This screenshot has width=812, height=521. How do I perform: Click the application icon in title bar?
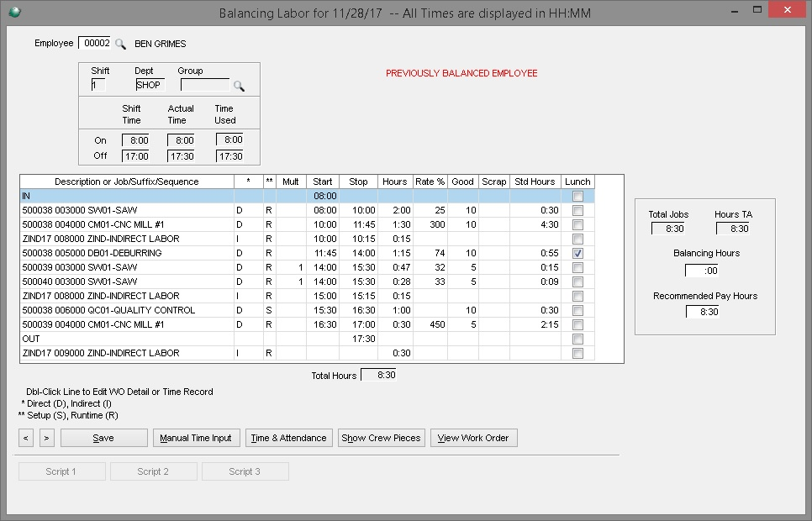coord(14,12)
